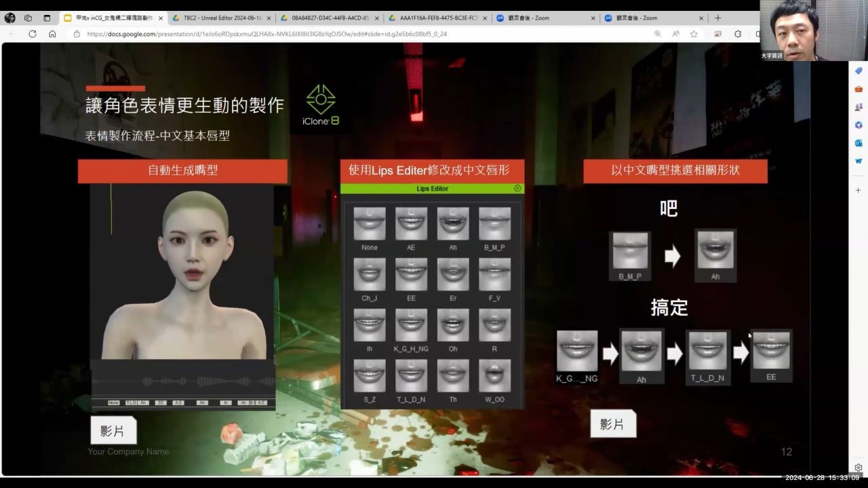Screen dimensions: 868x488
Task: Zoom the page with the magnifier icon
Action: coord(657,34)
